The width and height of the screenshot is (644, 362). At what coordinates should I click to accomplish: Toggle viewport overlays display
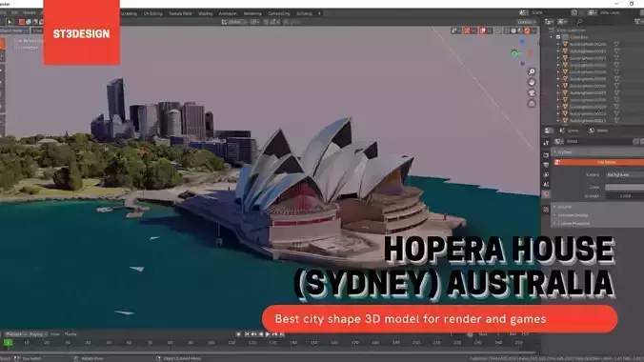483,30
